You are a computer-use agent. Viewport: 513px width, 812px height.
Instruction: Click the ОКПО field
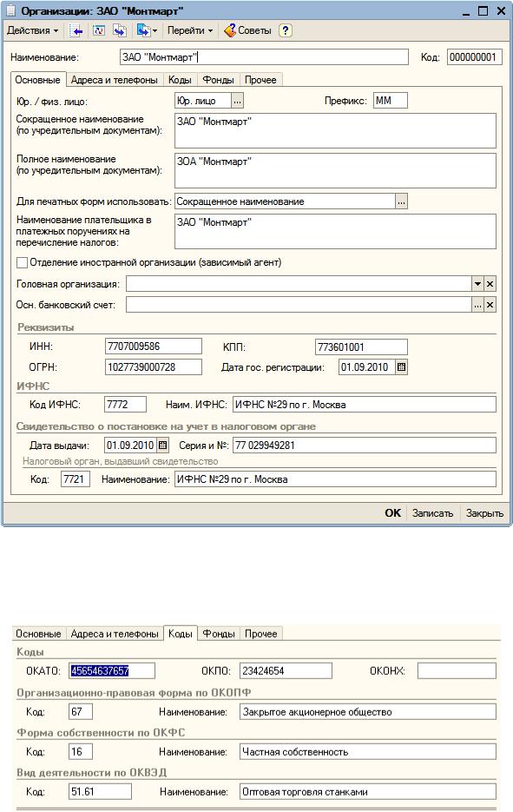click(286, 670)
